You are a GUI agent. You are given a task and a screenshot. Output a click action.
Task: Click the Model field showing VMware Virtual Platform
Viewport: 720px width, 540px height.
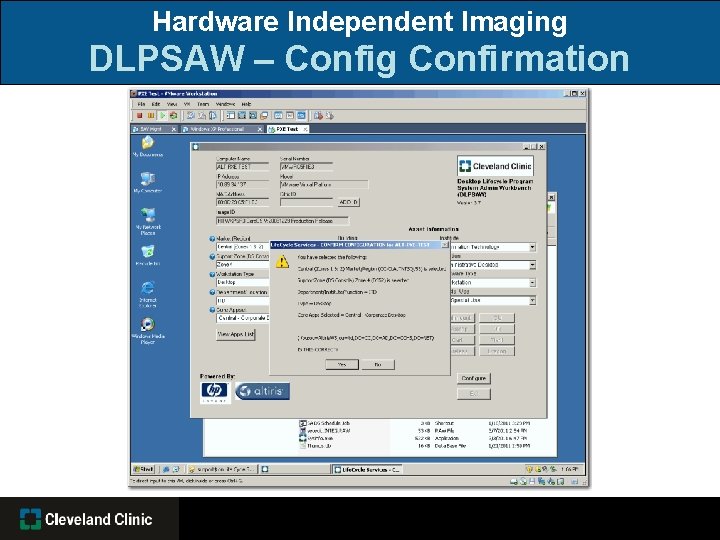click(x=324, y=185)
